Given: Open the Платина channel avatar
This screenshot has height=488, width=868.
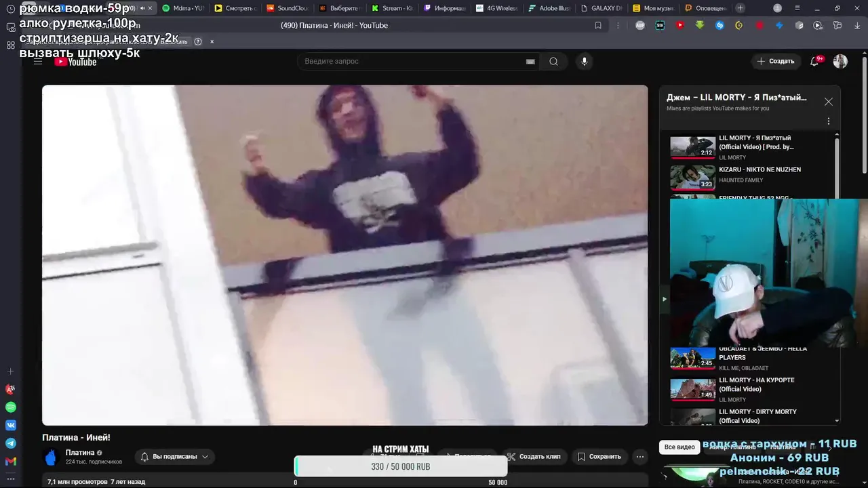Looking at the screenshot, I should [x=50, y=457].
